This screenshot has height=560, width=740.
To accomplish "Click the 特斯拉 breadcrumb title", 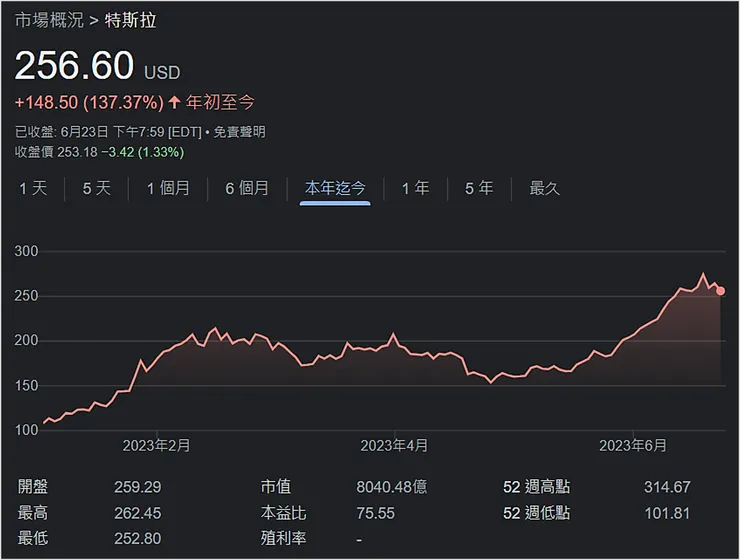I will pos(130,20).
